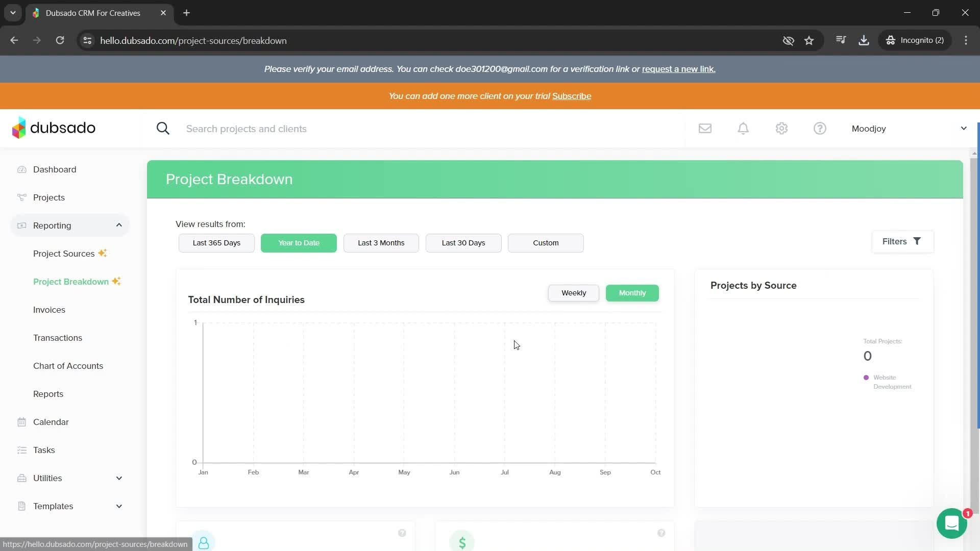
Task: Click the person icon card below chart
Action: (x=204, y=542)
